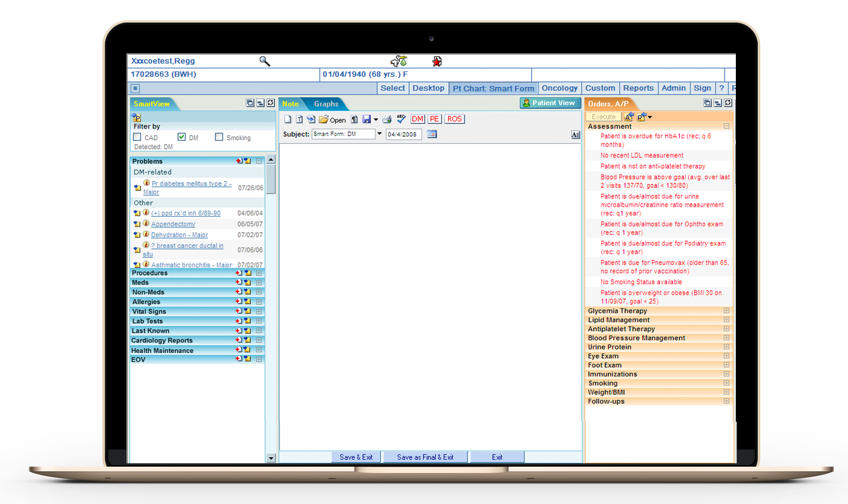Open the calendar date picker icon
The height and width of the screenshot is (504, 848).
[x=432, y=134]
